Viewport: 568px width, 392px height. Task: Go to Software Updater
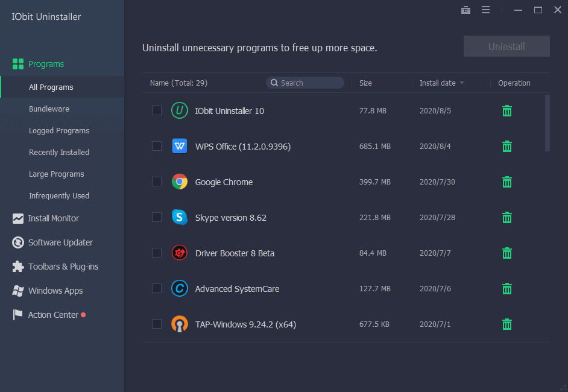[x=60, y=242]
